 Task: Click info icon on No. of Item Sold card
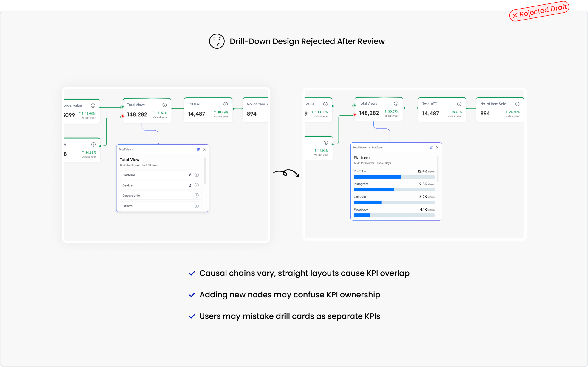point(517,104)
